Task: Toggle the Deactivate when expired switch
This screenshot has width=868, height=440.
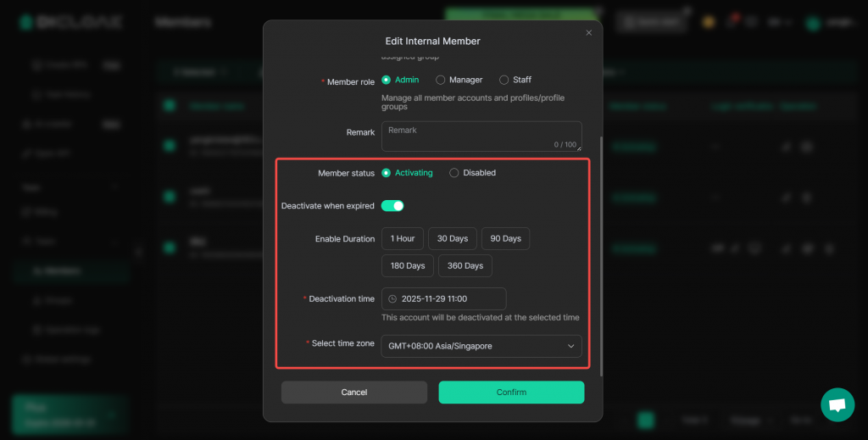Action: click(392, 206)
